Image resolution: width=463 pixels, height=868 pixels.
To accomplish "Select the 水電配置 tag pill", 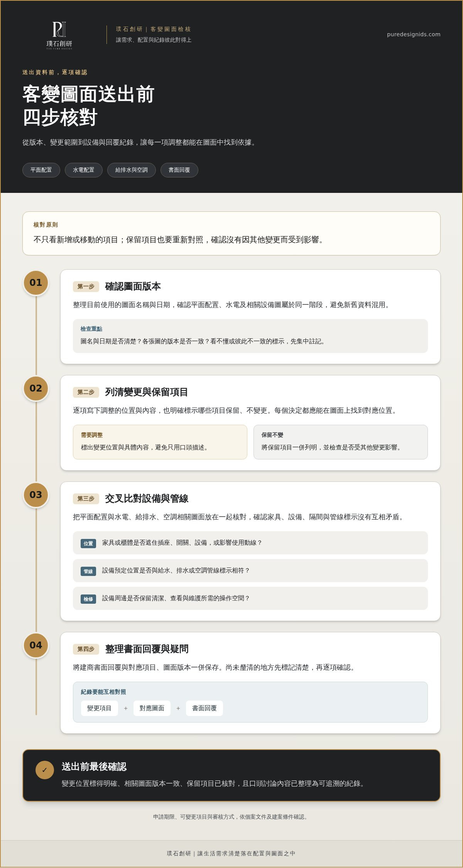I will coord(84,170).
